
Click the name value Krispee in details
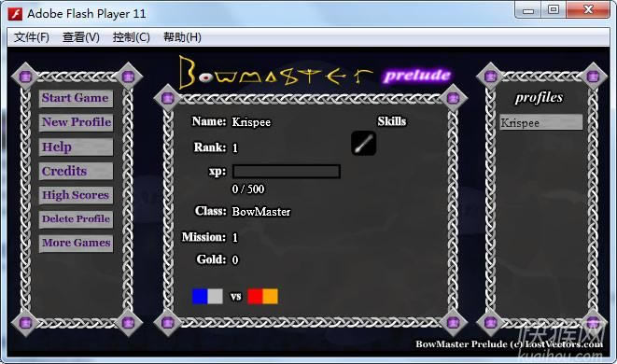251,122
